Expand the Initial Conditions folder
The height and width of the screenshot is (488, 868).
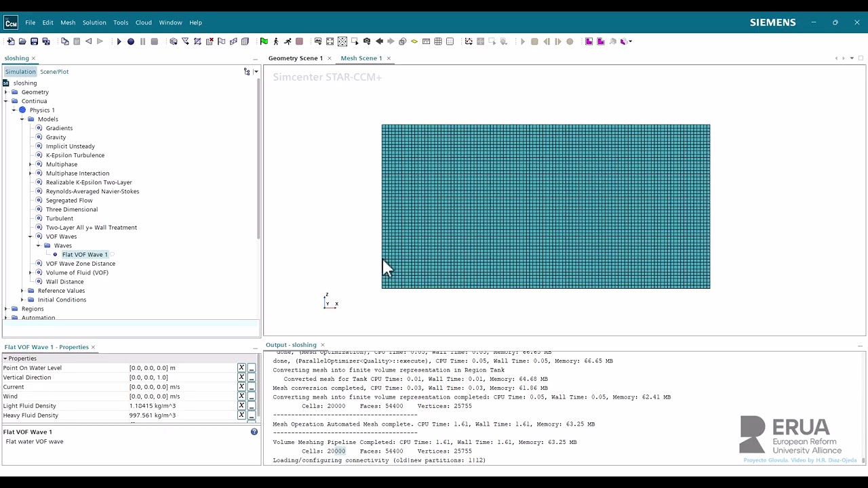point(22,300)
